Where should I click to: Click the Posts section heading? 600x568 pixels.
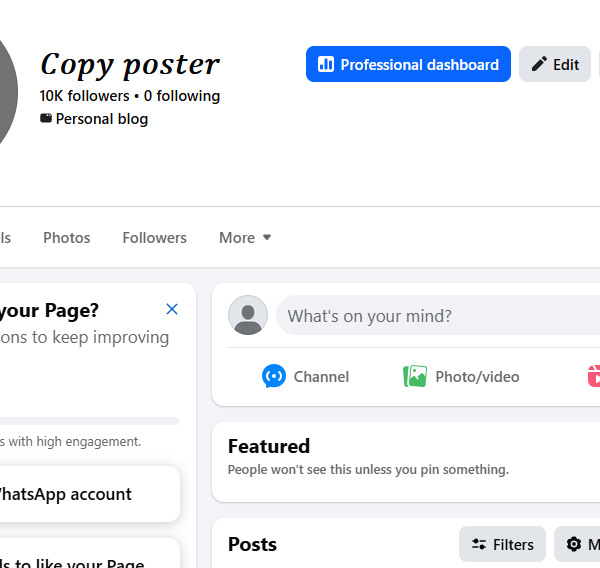252,544
